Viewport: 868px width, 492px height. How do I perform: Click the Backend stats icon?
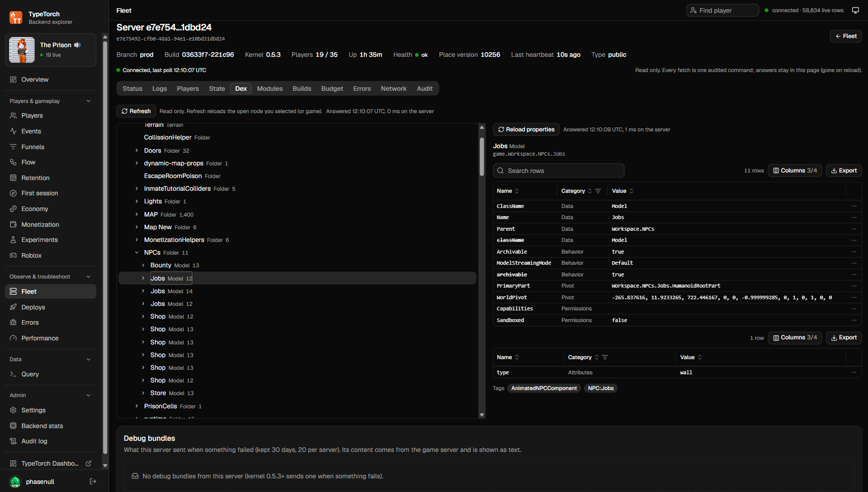[x=13, y=426]
